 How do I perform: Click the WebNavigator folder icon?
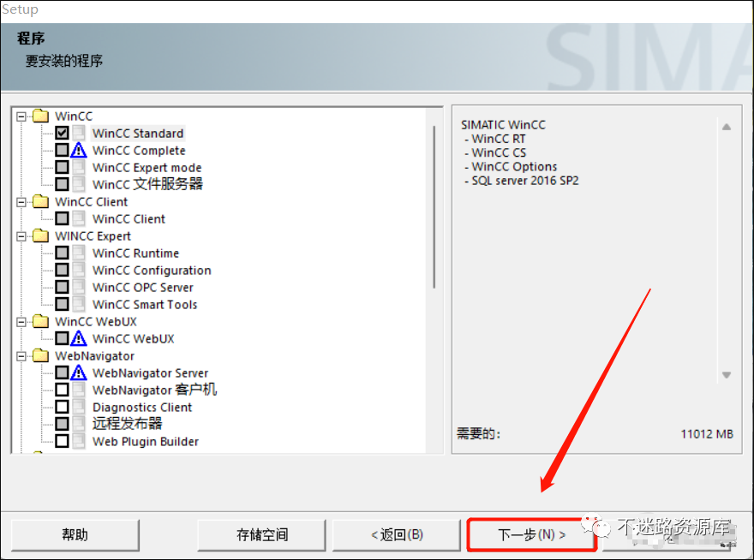(41, 355)
